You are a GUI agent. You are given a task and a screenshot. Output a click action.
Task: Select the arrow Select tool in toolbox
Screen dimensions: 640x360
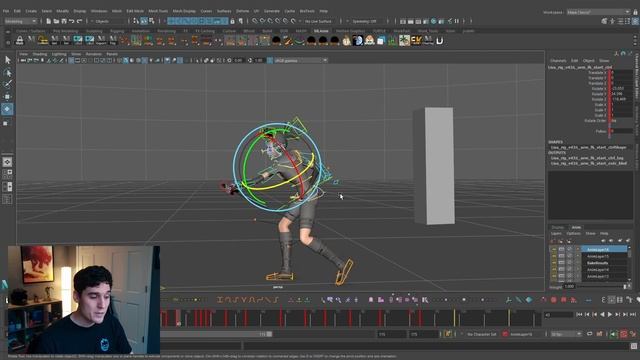pyautogui.click(x=7, y=60)
